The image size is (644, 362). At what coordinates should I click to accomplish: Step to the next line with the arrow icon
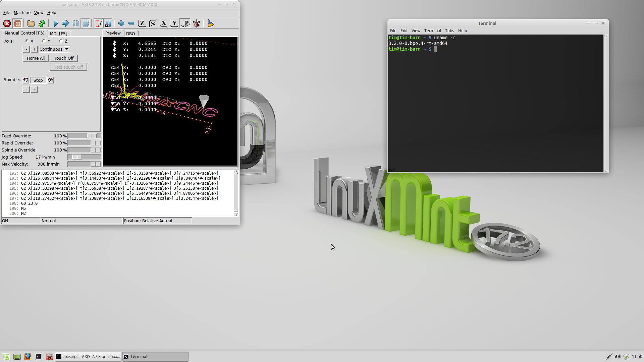tap(65, 23)
